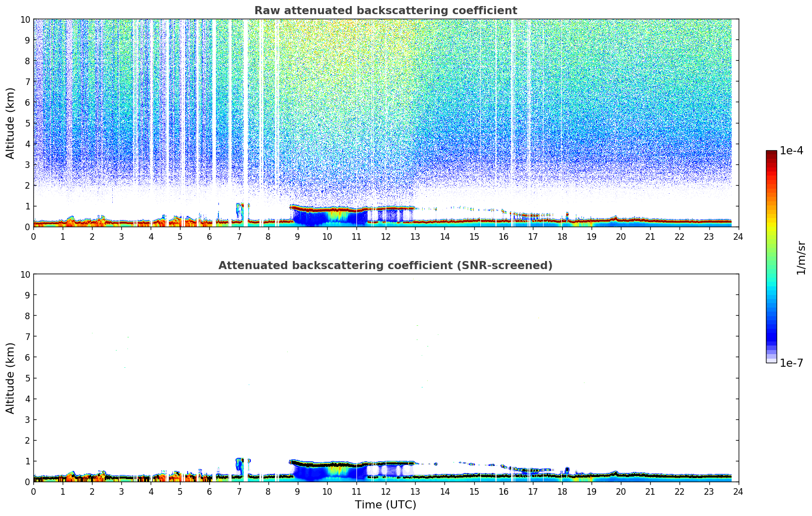
Task: Click time tick "14" under the SNR-screened plot
Action: tap(444, 492)
